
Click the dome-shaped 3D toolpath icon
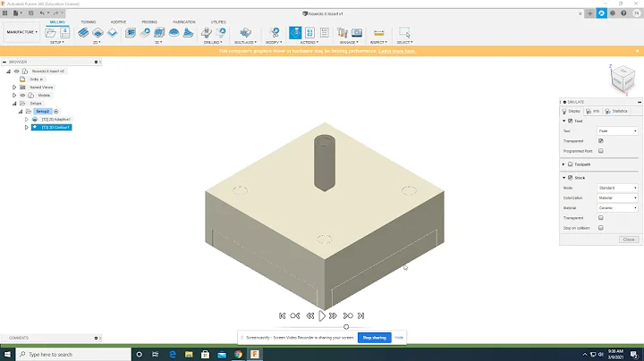[x=174, y=32]
